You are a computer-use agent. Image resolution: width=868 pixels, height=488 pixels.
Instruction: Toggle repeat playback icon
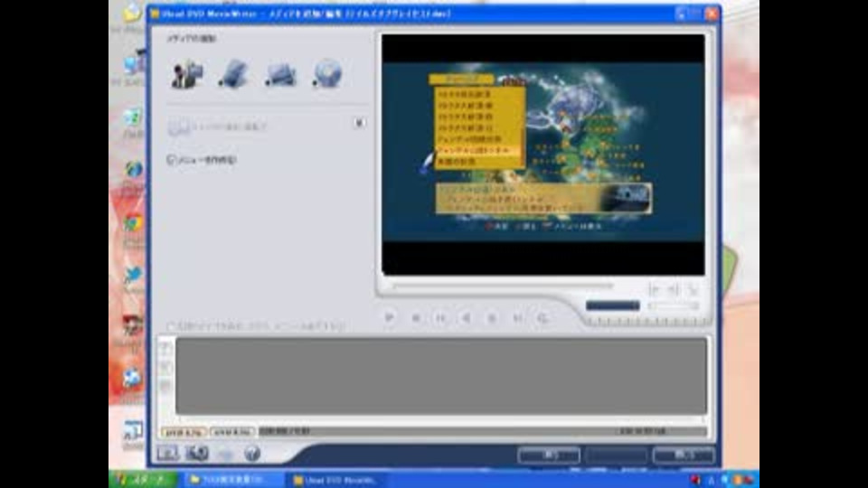(x=543, y=317)
